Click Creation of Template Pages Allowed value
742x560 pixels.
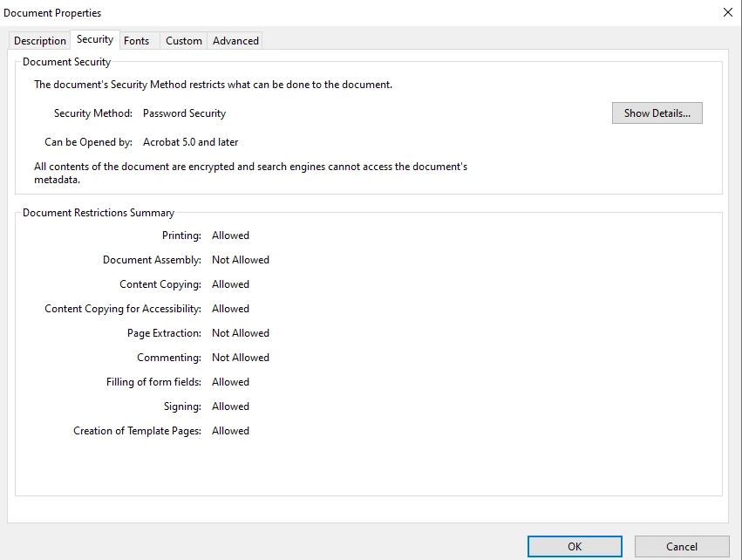click(x=230, y=431)
